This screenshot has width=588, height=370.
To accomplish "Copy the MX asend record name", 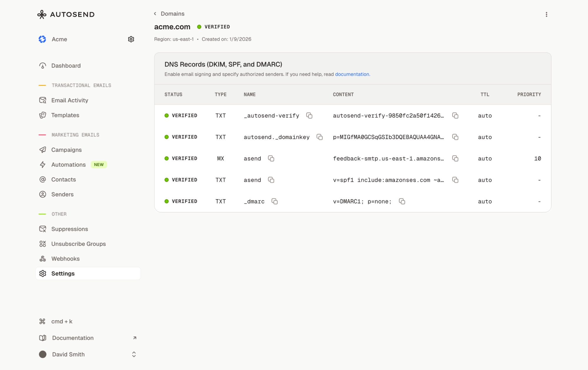I will [271, 158].
